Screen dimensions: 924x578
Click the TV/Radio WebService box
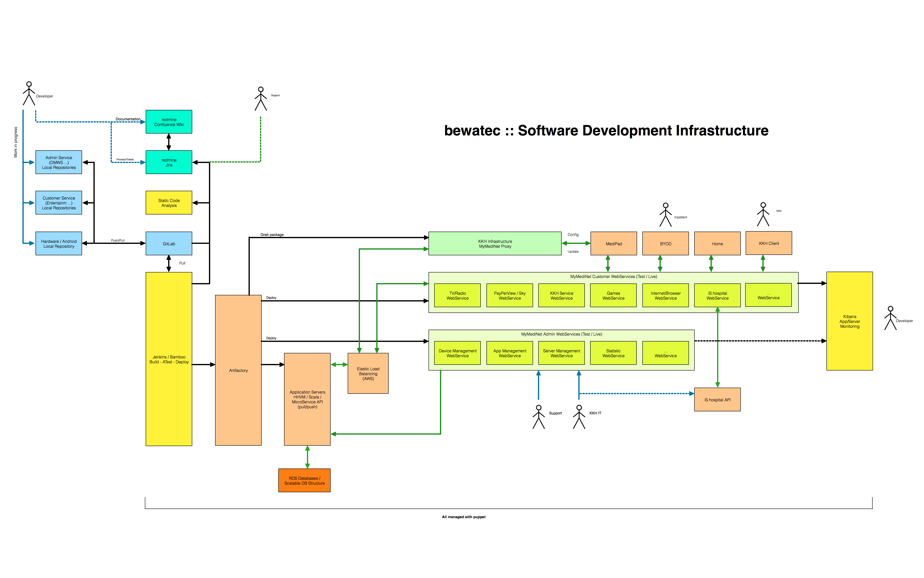[458, 296]
